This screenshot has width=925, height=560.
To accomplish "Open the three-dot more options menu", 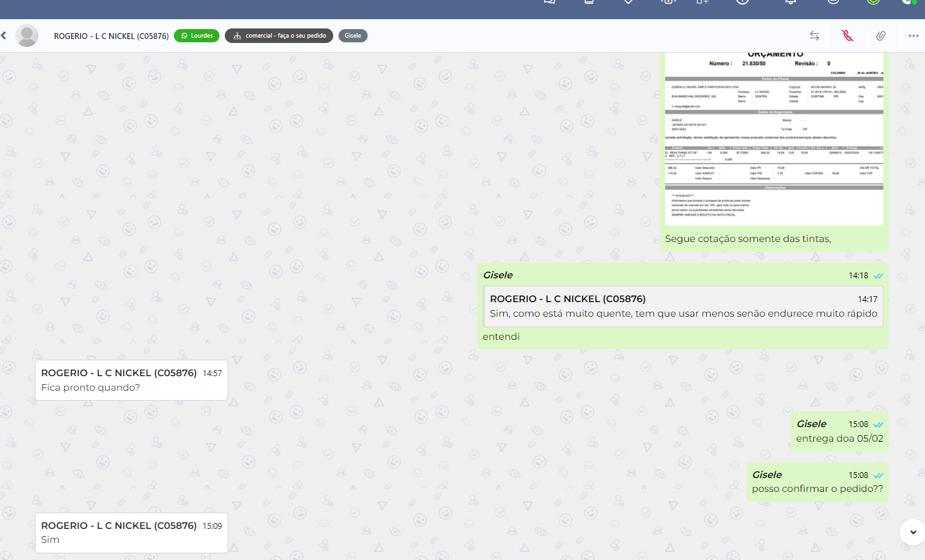I will tap(913, 36).
